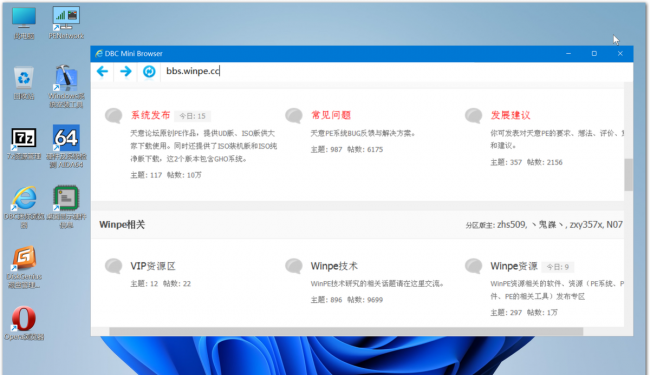Close the DBC Mini Browser window
Viewport: 650px width, 375px height.
(620, 53)
